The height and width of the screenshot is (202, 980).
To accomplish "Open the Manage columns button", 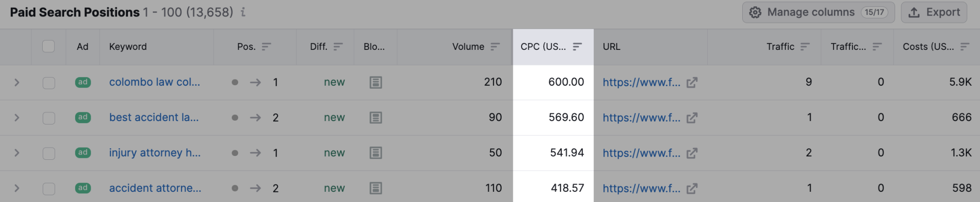I will (818, 12).
